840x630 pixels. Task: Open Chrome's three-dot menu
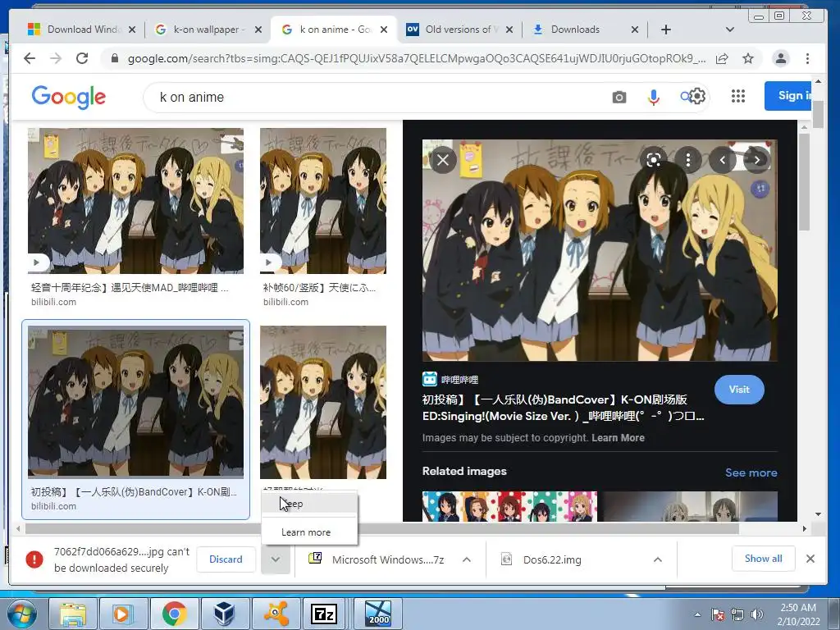(x=807, y=58)
